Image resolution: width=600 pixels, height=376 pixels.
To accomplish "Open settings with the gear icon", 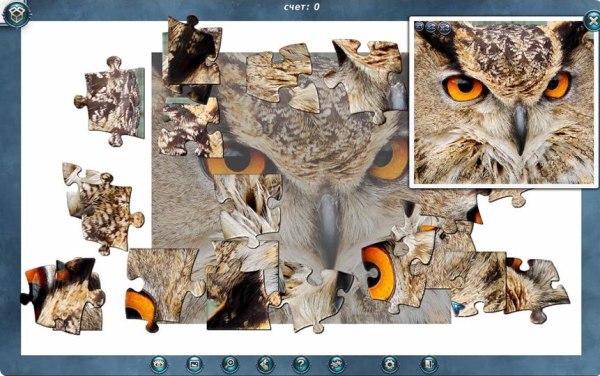I will (390, 364).
